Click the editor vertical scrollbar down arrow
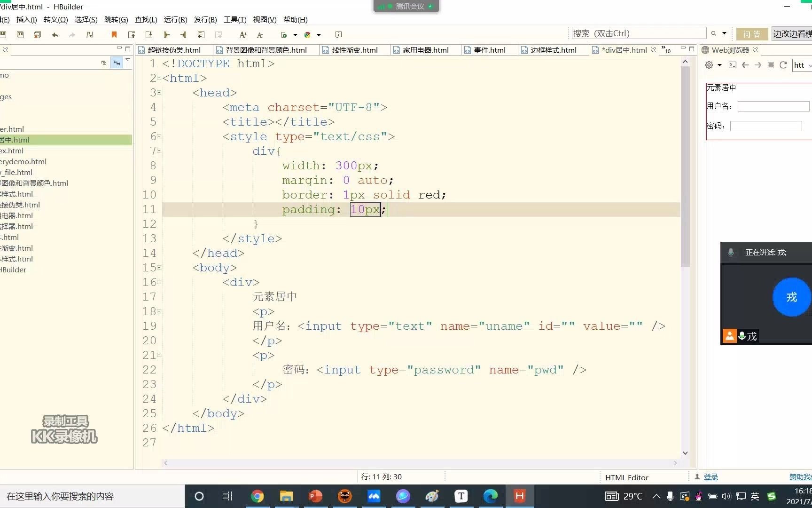Screen dimensions: 812x508 click(685, 453)
